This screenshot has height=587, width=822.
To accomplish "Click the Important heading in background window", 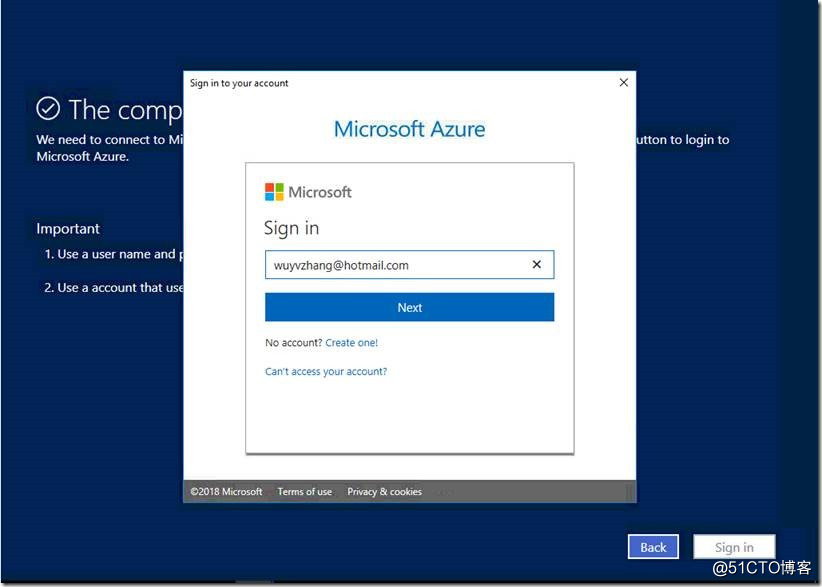I will [x=68, y=229].
